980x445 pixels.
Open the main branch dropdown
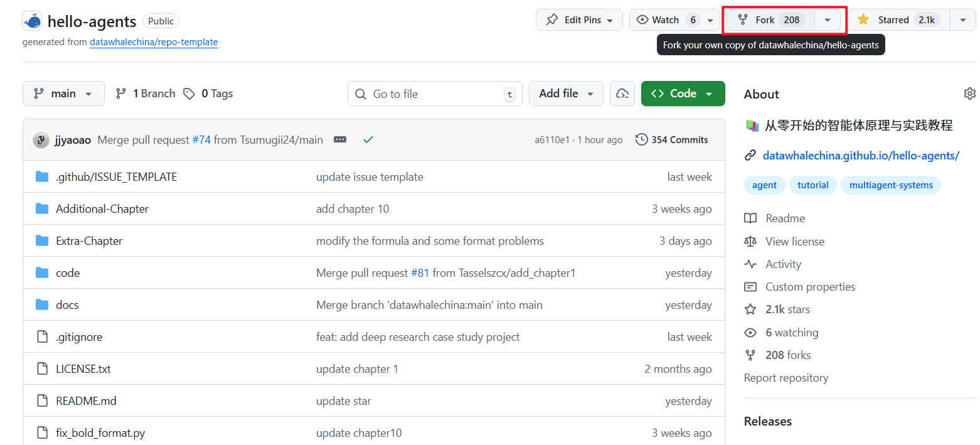63,94
